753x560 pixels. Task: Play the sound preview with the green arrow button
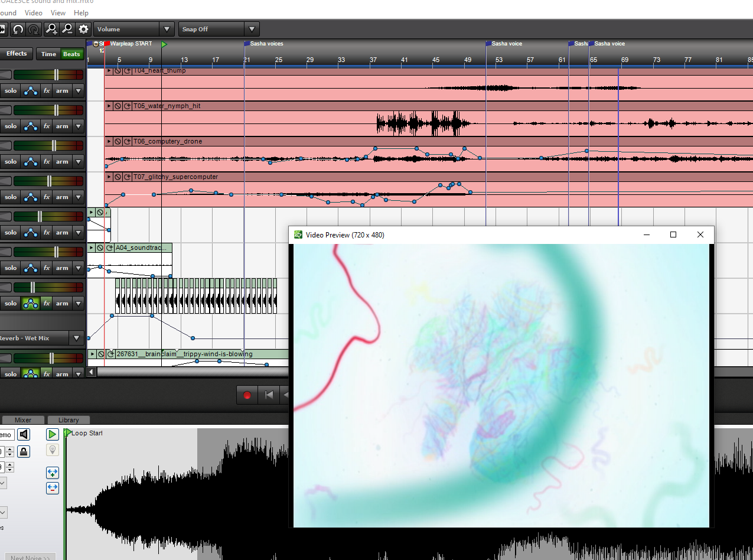53,435
